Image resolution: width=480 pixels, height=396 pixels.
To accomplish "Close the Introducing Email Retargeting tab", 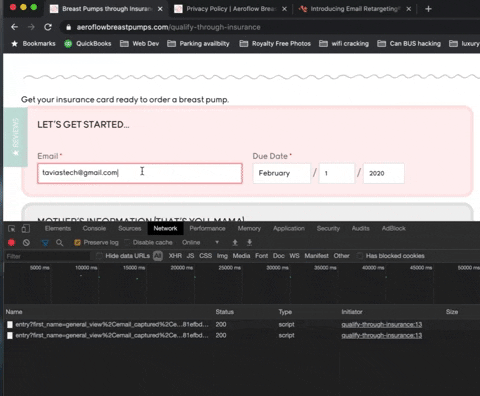I will point(409,9).
